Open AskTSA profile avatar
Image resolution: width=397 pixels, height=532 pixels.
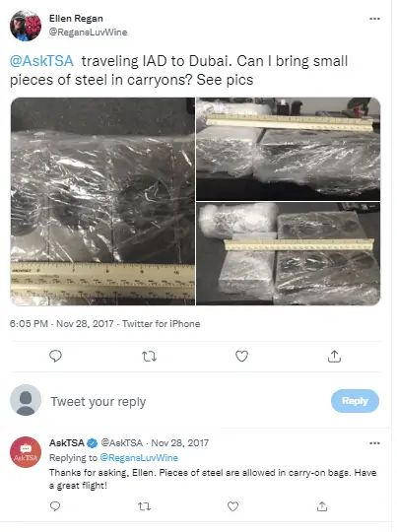26,452
